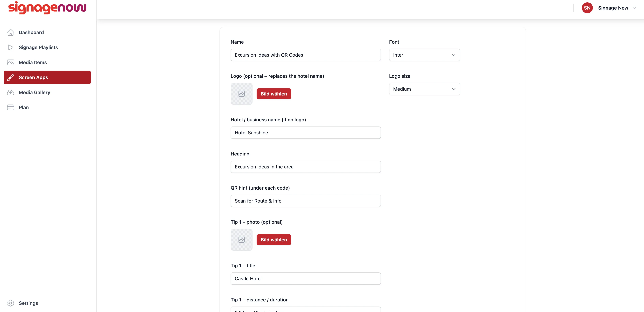Viewport: 644px width, 312px height.
Task: Click the Settings gear icon
Action: point(11,303)
